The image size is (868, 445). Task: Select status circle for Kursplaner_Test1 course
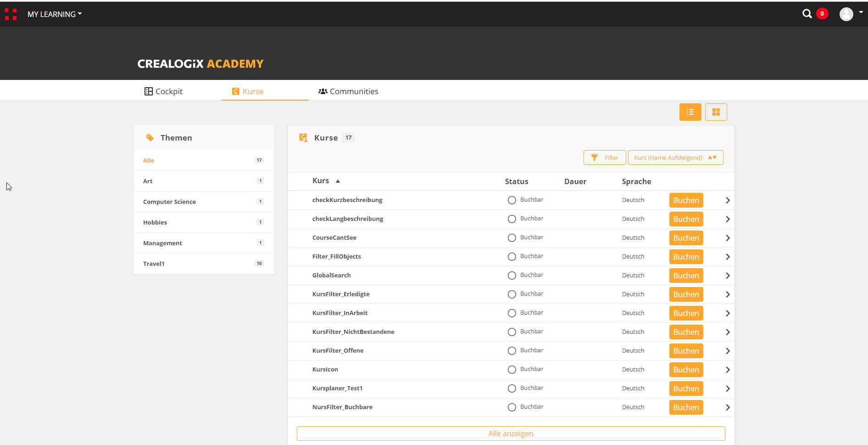(x=512, y=389)
